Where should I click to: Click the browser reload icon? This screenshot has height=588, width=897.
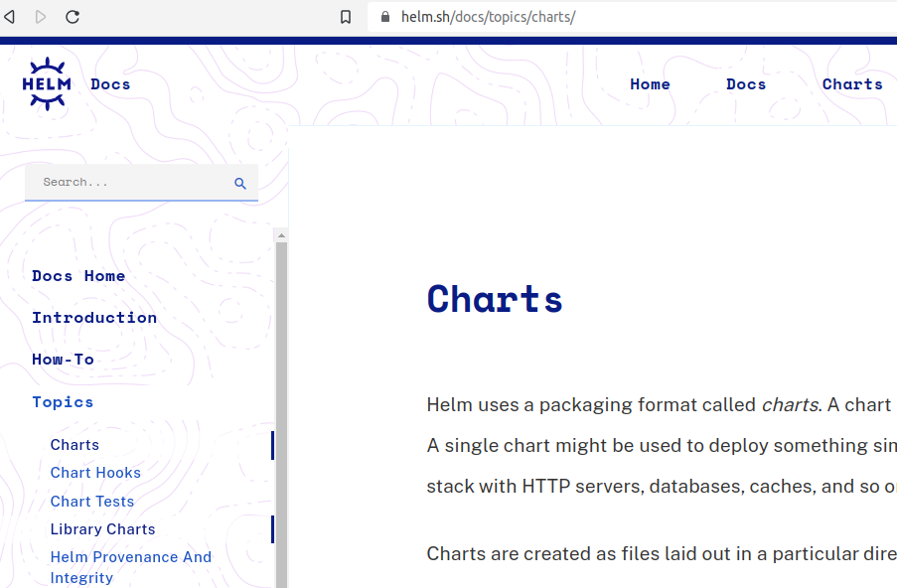coord(71,16)
